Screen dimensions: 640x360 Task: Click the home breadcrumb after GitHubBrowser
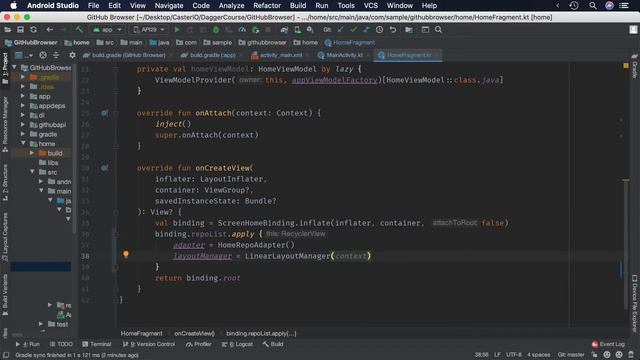tap(77, 42)
